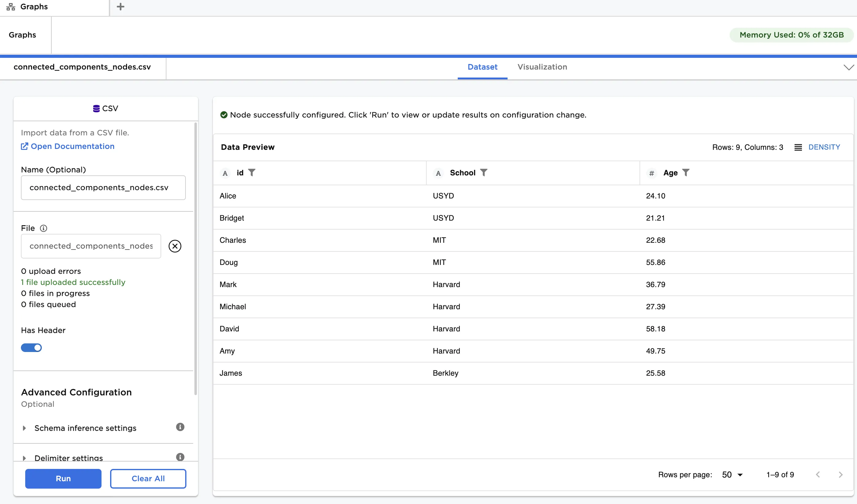Click the Run button

click(63, 478)
